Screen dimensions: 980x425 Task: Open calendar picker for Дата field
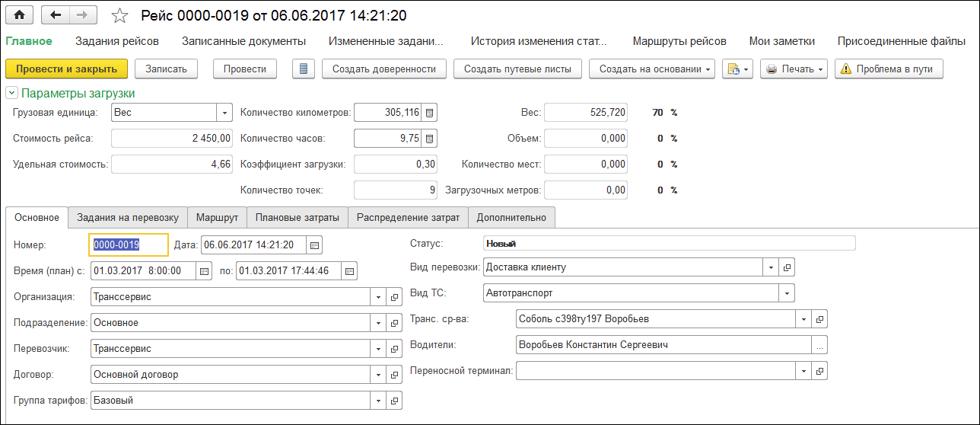coord(315,244)
